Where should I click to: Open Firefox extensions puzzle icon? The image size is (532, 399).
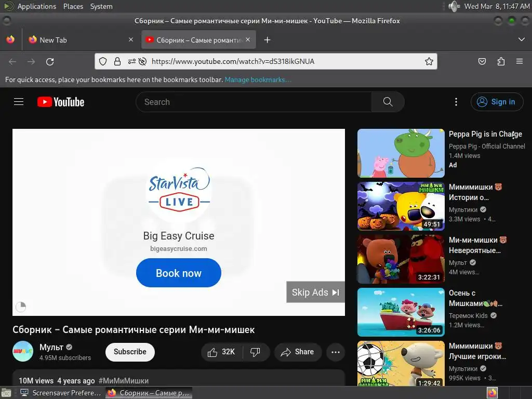pyautogui.click(x=501, y=61)
